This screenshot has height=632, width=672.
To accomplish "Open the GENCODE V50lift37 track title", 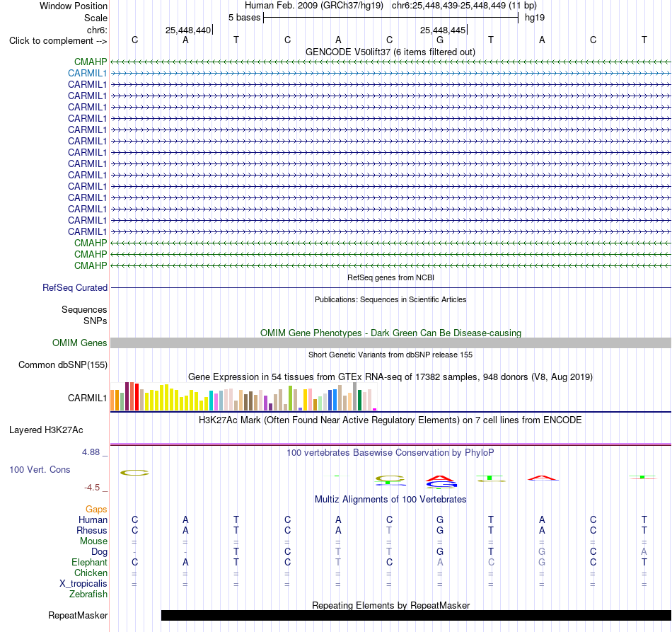I will (x=390, y=52).
